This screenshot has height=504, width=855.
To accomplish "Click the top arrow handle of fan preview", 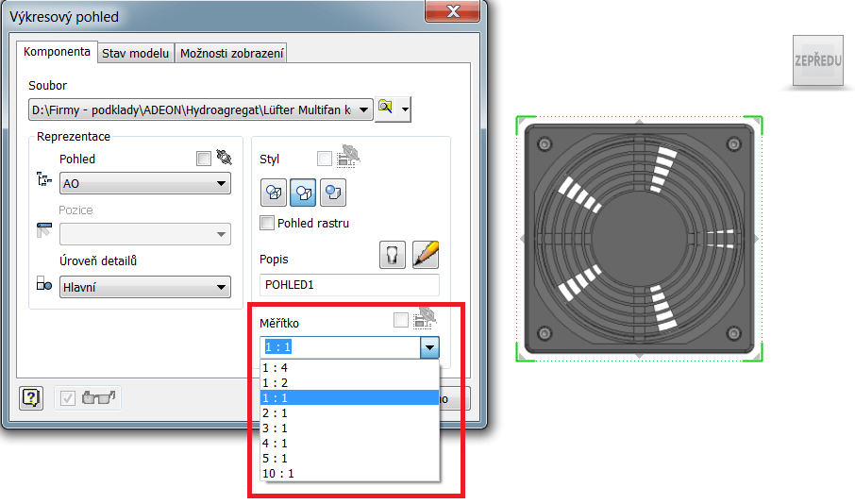I will click(x=639, y=122).
